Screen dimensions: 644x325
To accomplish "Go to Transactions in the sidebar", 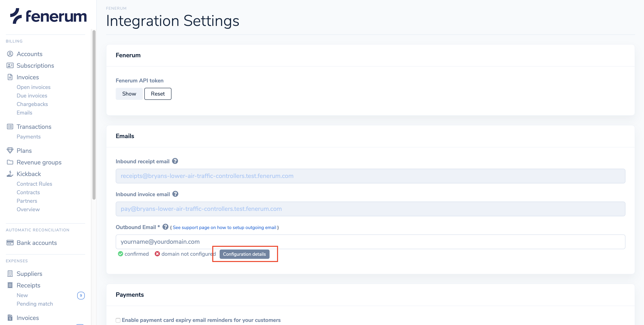I will click(34, 127).
